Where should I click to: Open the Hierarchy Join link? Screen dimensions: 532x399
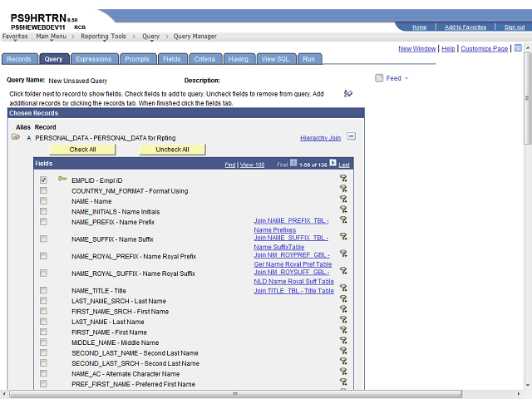[x=320, y=138]
